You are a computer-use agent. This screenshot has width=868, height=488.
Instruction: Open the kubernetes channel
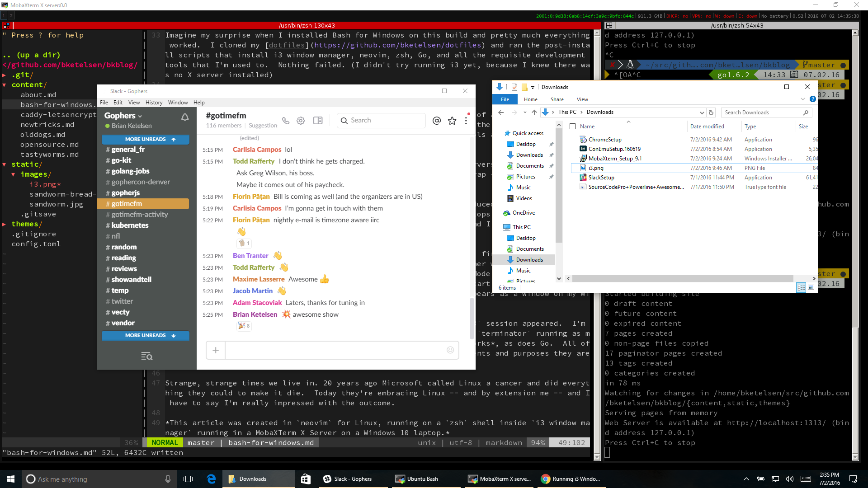point(130,225)
